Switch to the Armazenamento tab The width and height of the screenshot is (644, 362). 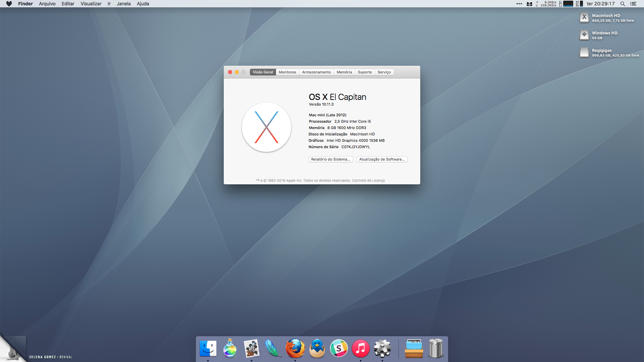pyautogui.click(x=316, y=72)
